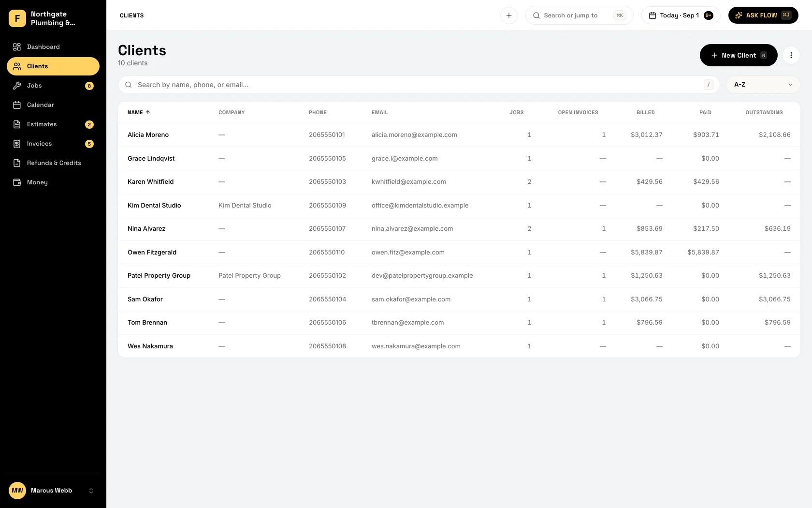The height and width of the screenshot is (508, 812).
Task: Open the Today Sep 1 date picker
Action: tap(681, 15)
